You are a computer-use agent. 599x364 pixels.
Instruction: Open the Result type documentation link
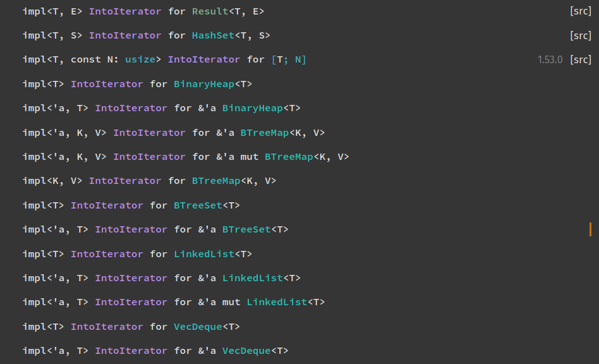[209, 11]
